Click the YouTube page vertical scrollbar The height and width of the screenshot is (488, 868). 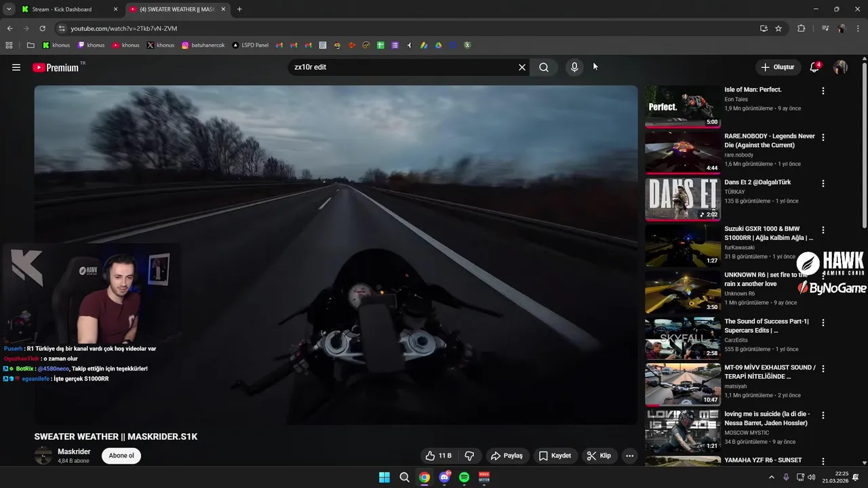pos(864,146)
